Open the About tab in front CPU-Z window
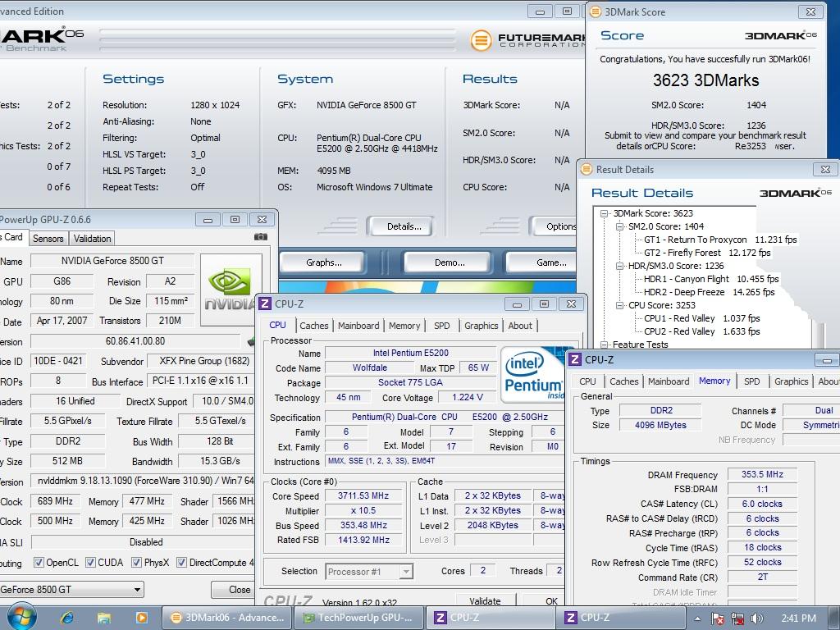Screen dimensions: 840x630 tap(520, 326)
